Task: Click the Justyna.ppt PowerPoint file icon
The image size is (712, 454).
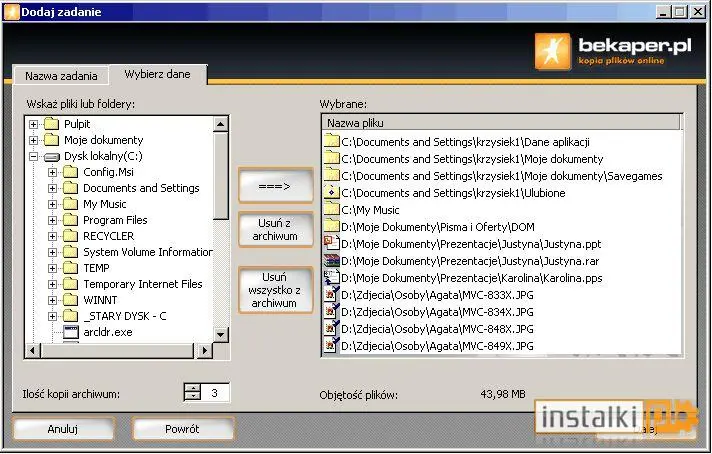Action: tap(331, 243)
